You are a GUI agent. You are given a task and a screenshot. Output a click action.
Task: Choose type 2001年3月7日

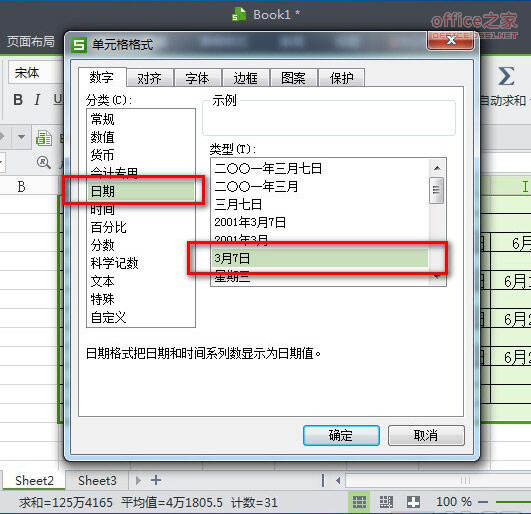(320, 222)
